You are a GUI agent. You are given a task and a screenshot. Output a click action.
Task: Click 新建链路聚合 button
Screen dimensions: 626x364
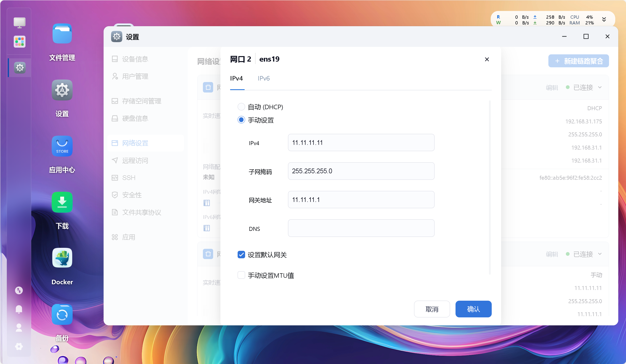[579, 61]
